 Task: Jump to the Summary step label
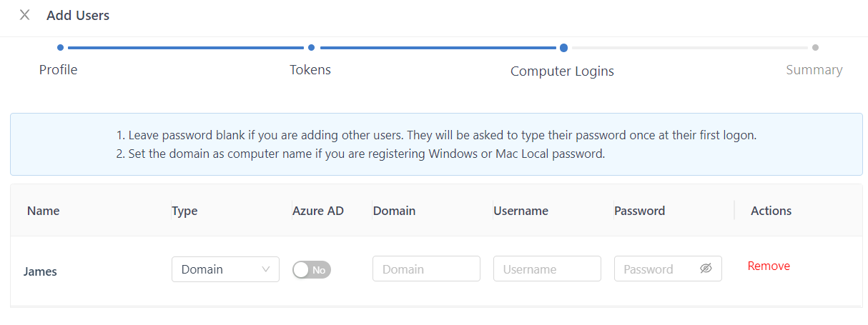(x=814, y=69)
